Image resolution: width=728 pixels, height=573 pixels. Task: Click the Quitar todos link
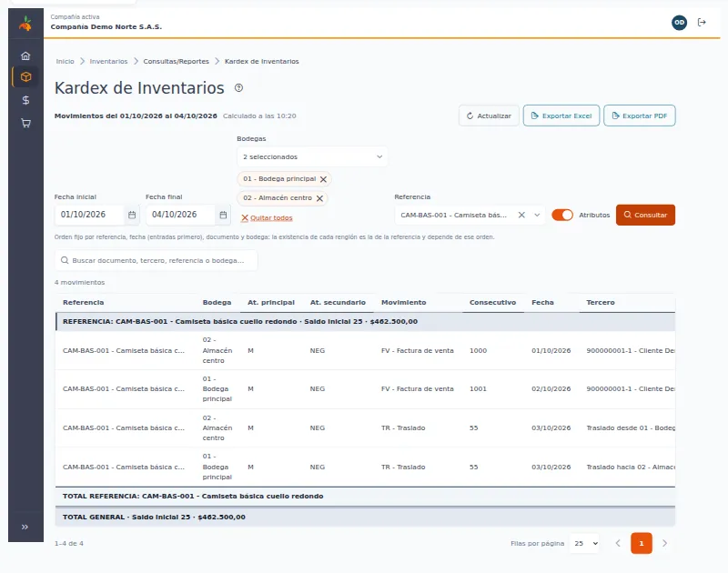[x=267, y=217]
